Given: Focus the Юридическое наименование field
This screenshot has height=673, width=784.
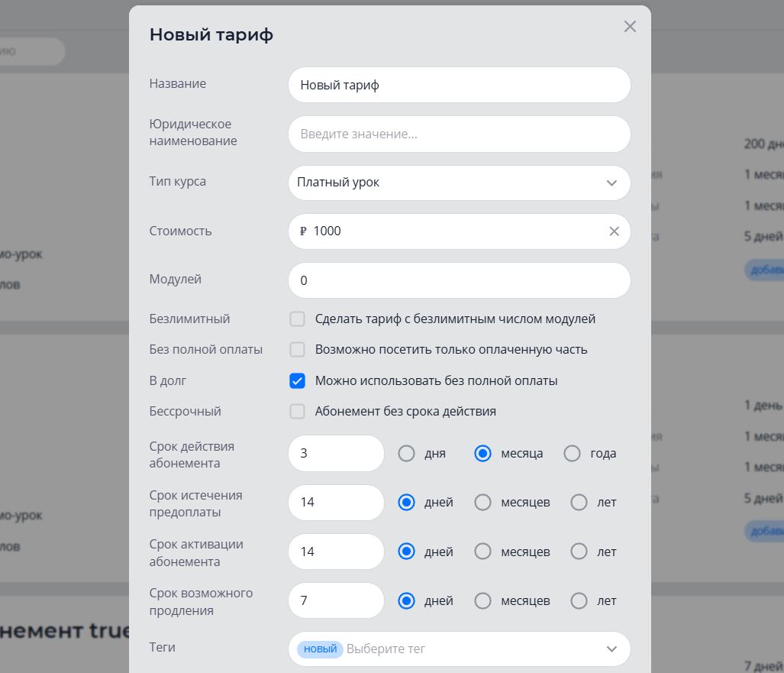Looking at the screenshot, I should pyautogui.click(x=459, y=134).
